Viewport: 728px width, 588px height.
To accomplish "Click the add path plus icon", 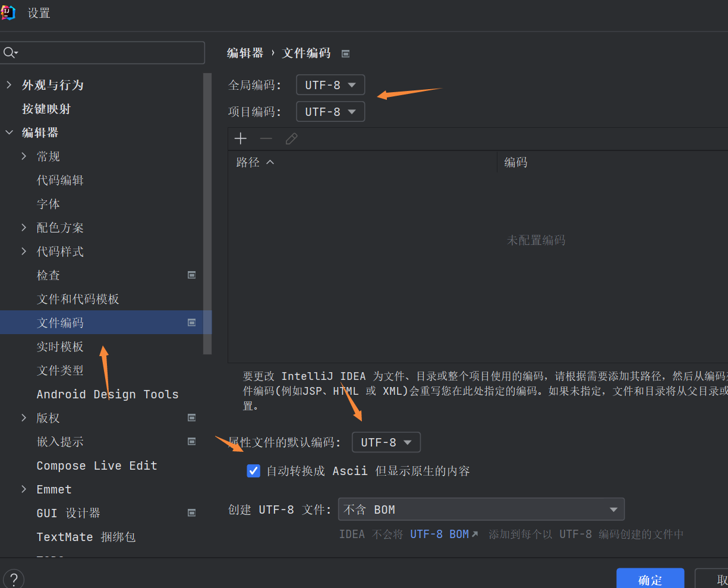I will (x=241, y=139).
